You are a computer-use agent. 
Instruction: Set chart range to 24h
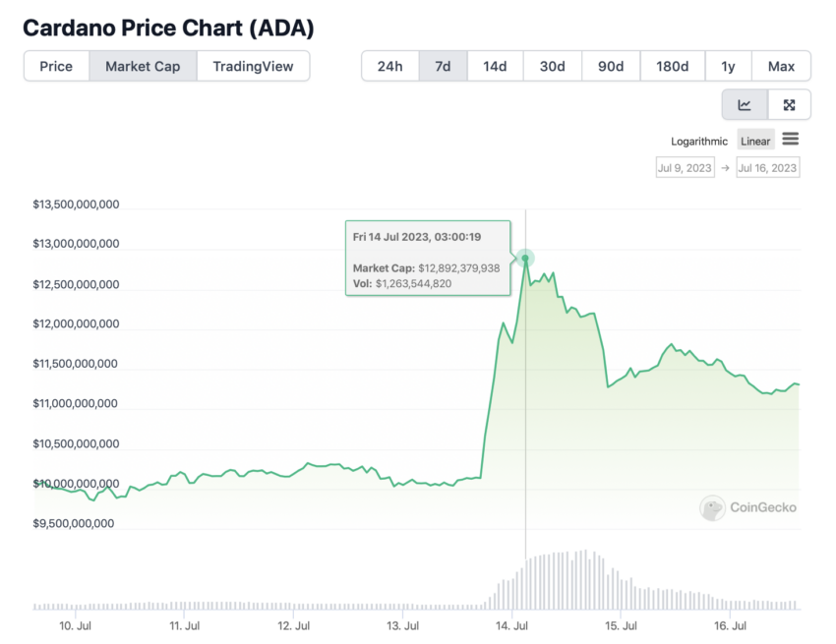pos(390,66)
